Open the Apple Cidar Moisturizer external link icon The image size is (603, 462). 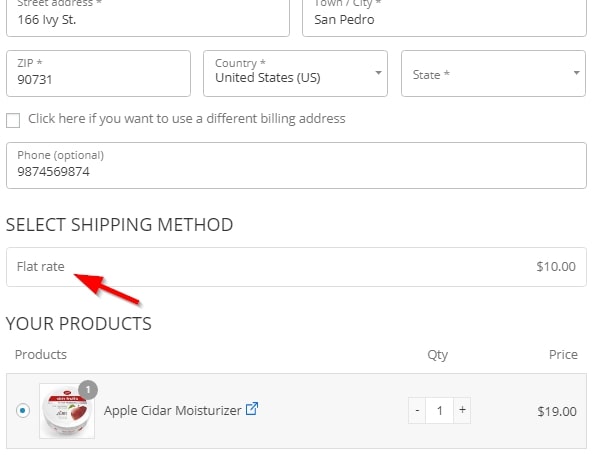click(x=252, y=409)
